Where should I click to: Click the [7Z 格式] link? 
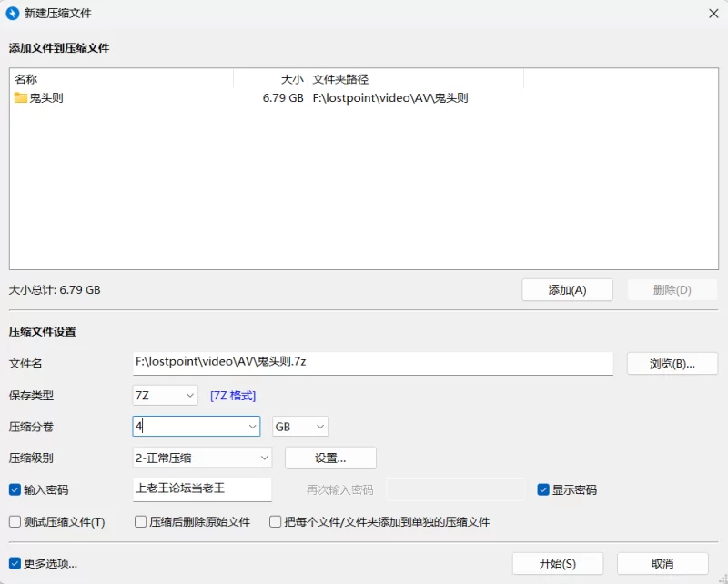point(233,396)
